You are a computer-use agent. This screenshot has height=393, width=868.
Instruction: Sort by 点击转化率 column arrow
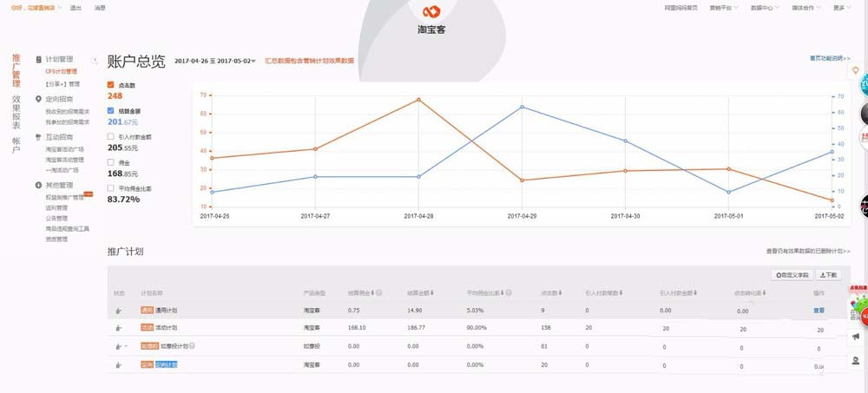[x=763, y=293]
